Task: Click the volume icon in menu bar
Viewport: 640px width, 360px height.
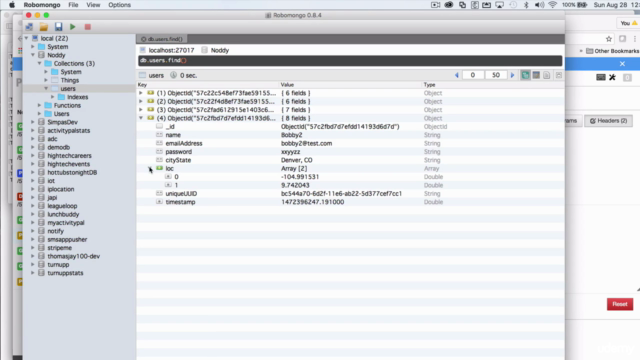Action: 539,5
